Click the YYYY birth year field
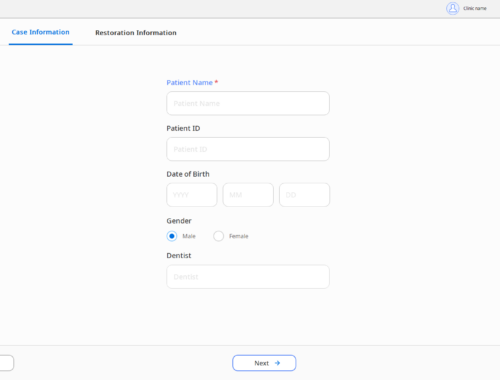 tap(192, 195)
